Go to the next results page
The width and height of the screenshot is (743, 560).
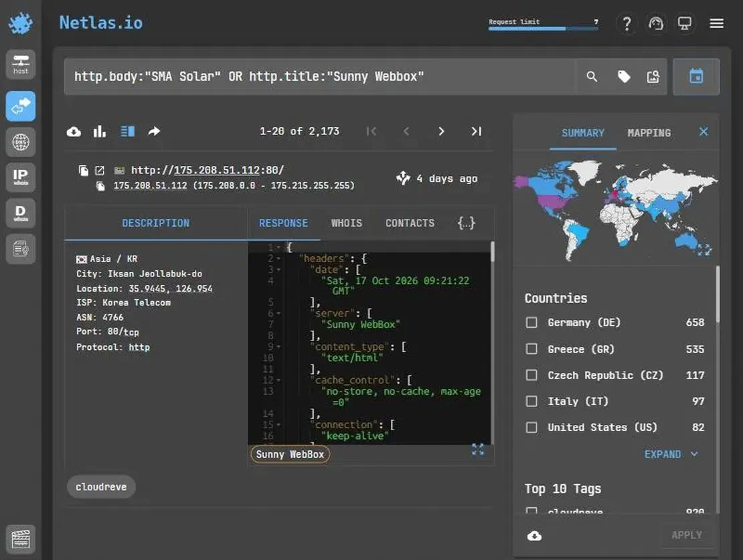point(441,131)
